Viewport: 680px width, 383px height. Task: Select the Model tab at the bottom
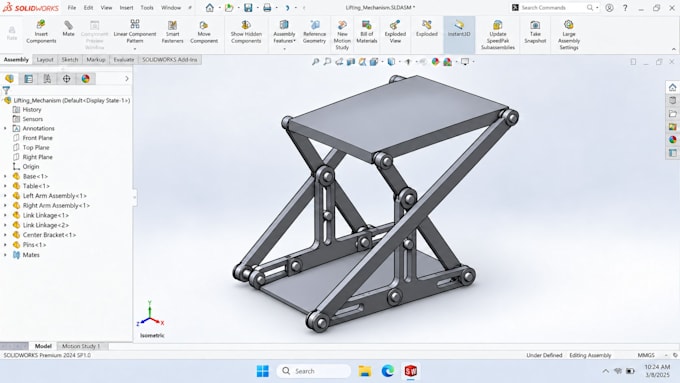(x=43, y=346)
